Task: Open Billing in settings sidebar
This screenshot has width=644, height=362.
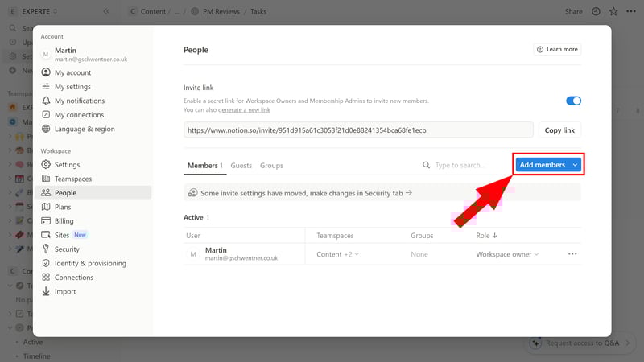Action: tap(64, 220)
